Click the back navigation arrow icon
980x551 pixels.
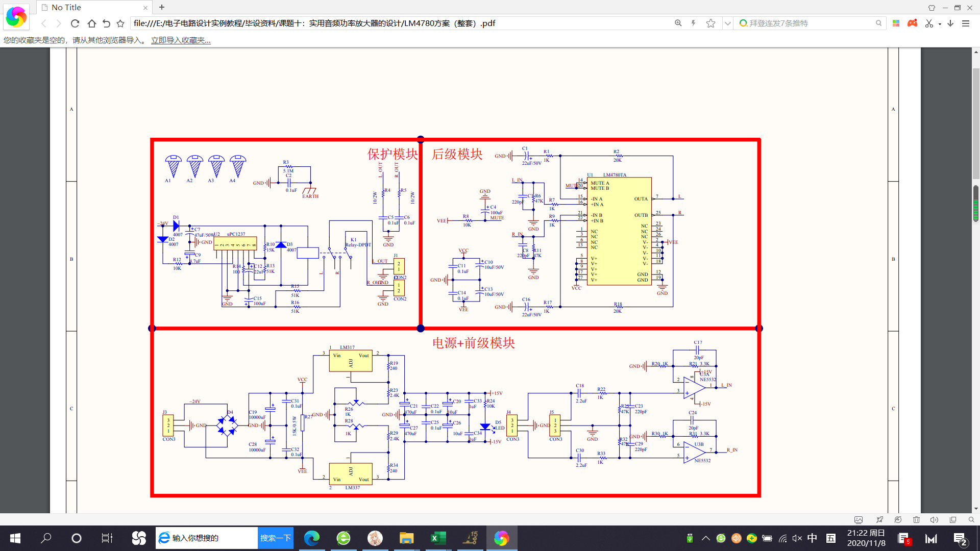[42, 23]
